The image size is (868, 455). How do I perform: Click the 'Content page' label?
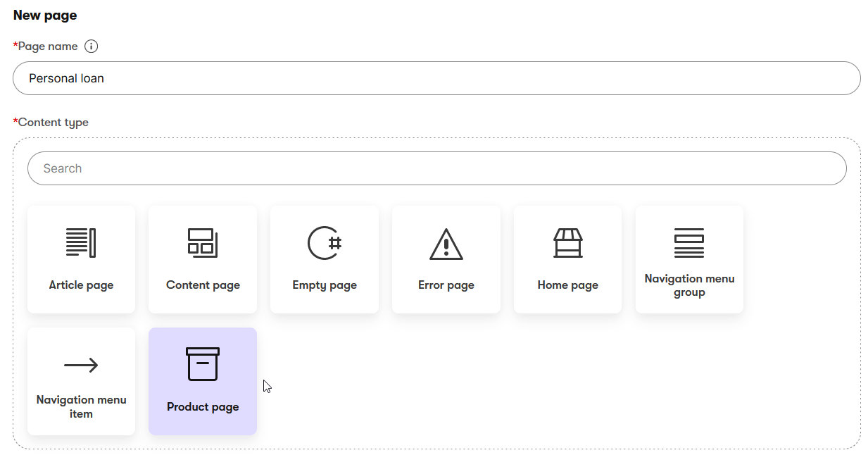[203, 285]
